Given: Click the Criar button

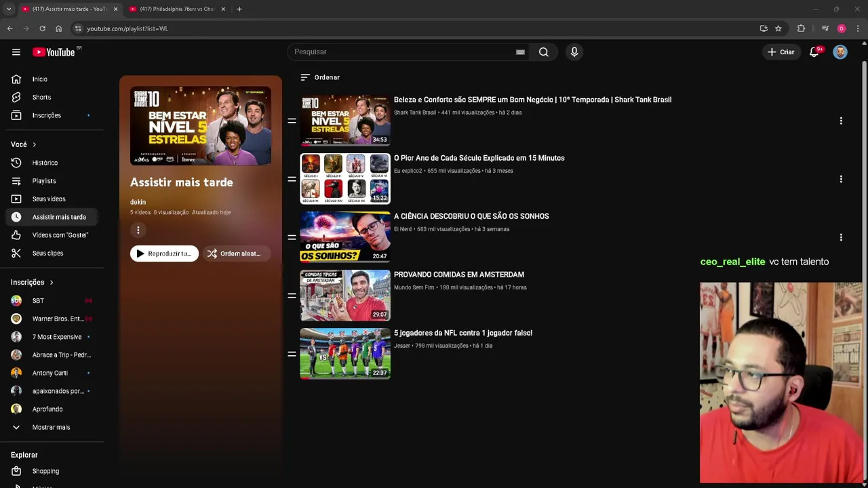Looking at the screenshot, I should (781, 52).
